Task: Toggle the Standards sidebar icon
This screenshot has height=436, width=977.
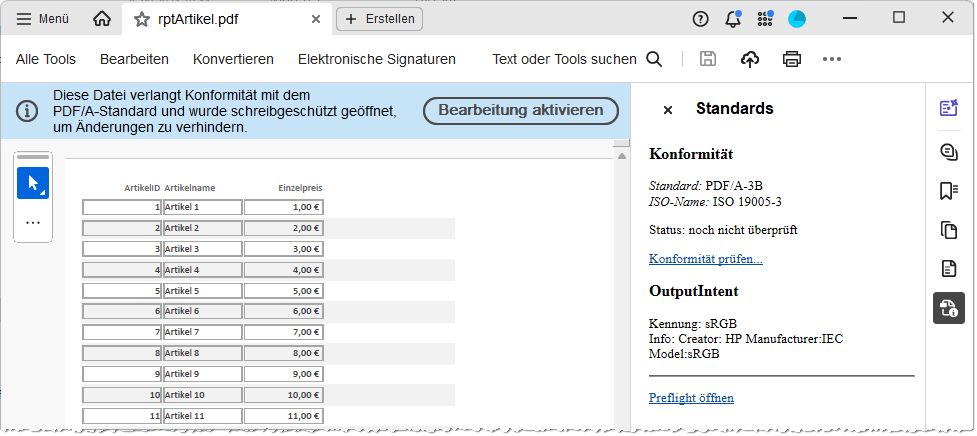Action: [949, 308]
